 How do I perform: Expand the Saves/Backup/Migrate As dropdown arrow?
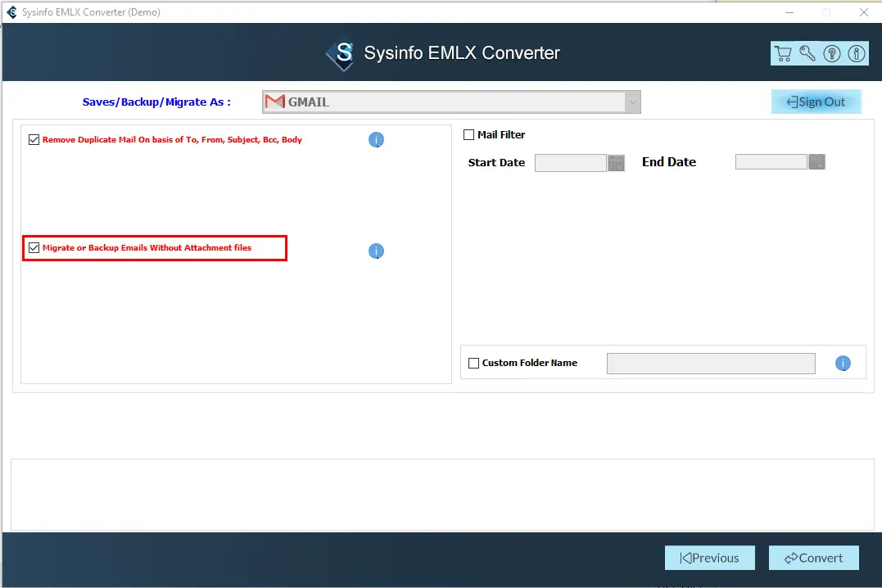[633, 102]
